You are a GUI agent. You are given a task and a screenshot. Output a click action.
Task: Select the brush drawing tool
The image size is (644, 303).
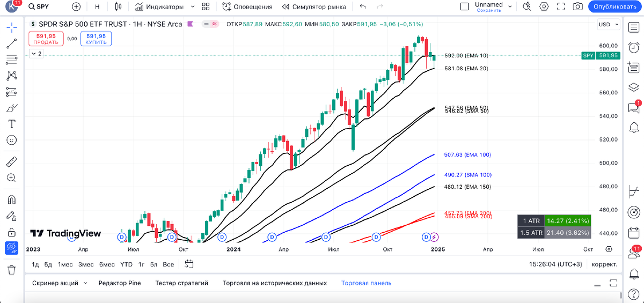tap(11, 108)
